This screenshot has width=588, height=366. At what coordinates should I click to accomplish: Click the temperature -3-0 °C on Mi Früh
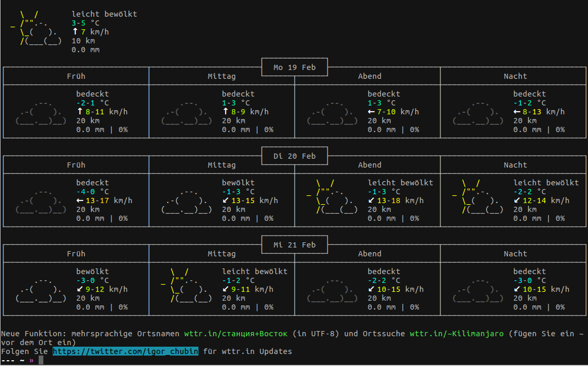[x=92, y=280]
